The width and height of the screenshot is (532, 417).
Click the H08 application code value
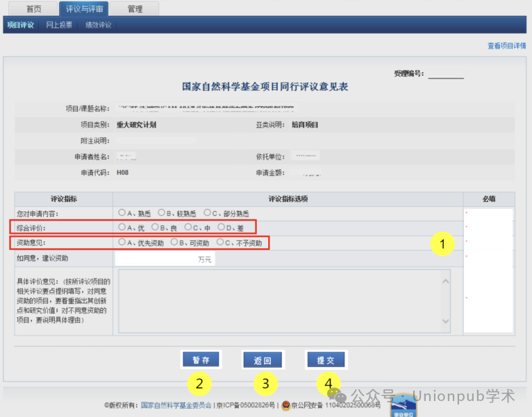click(122, 173)
